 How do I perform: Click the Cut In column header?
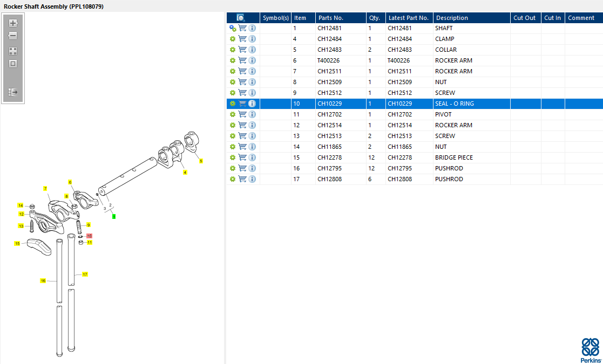tap(553, 18)
